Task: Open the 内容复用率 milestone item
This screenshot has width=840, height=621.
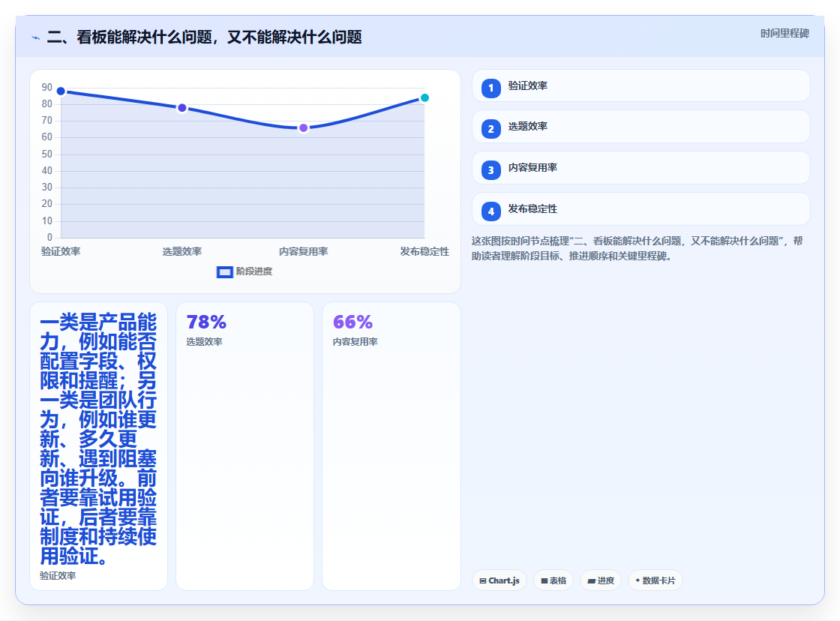Action: click(640, 168)
